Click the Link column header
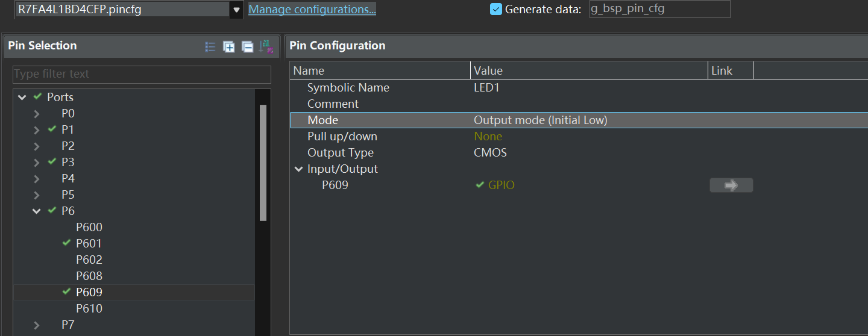Viewport: 868px width, 336px height. [731, 70]
